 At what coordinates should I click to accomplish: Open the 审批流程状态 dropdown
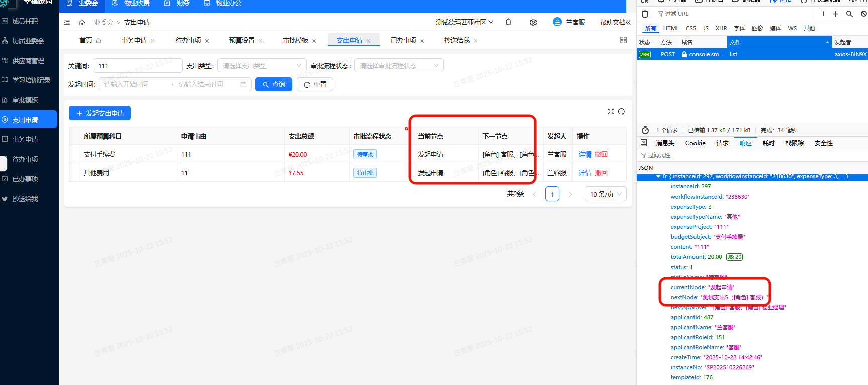[398, 66]
